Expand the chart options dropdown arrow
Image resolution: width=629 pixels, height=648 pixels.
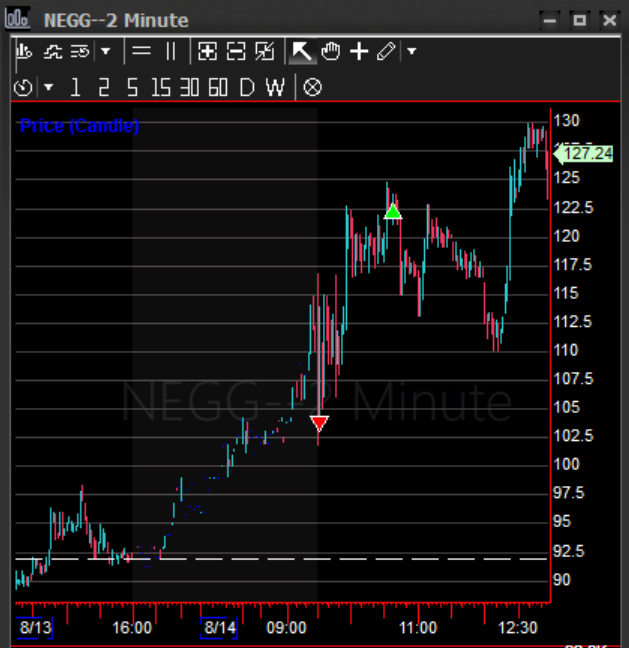coord(106,52)
